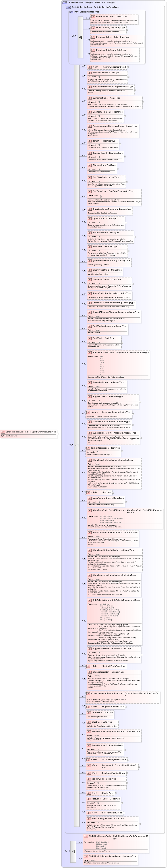Screen dimensions: 167x868
Task: Expand the DealerNetPriceAmount element
Action: click(133, 424)
